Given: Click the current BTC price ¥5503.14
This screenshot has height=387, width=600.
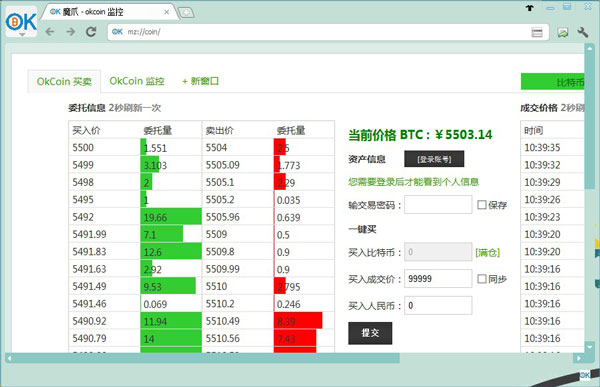Looking at the screenshot, I should (x=420, y=135).
